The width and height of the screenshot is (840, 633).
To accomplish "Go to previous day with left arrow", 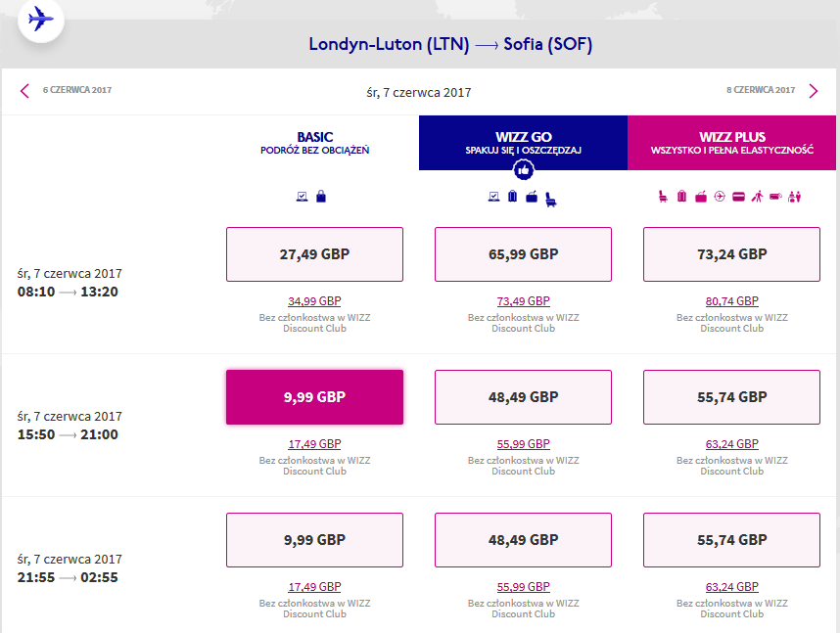I will (24, 91).
